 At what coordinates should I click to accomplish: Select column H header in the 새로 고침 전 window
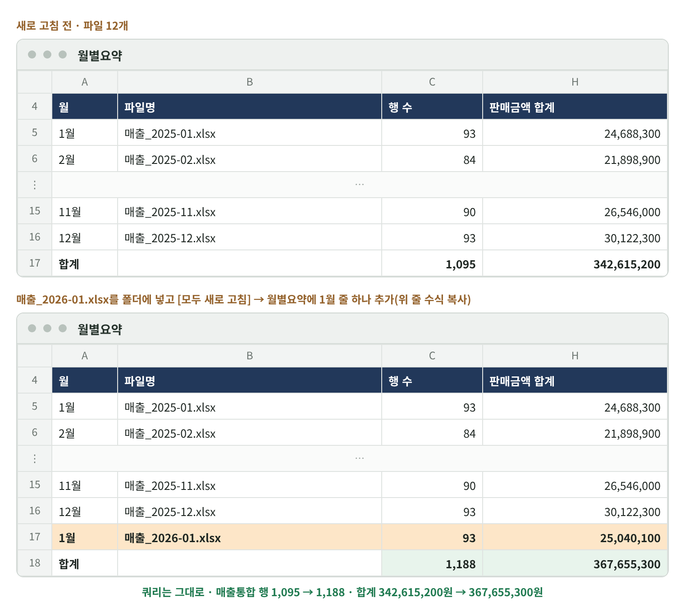point(575,82)
